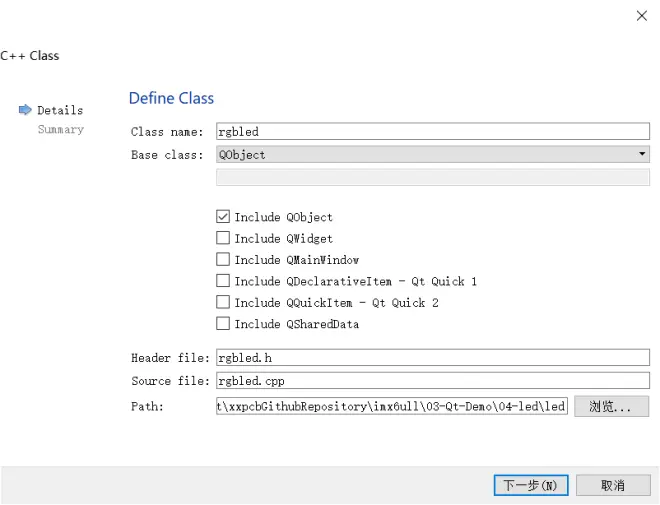660x505 pixels.
Task: Check Include QQuickItem - Qt Quick 2
Action: click(223, 302)
